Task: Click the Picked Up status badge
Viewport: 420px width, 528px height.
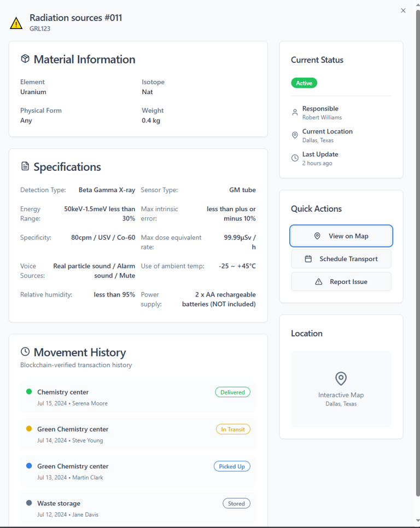Action: [x=232, y=466]
